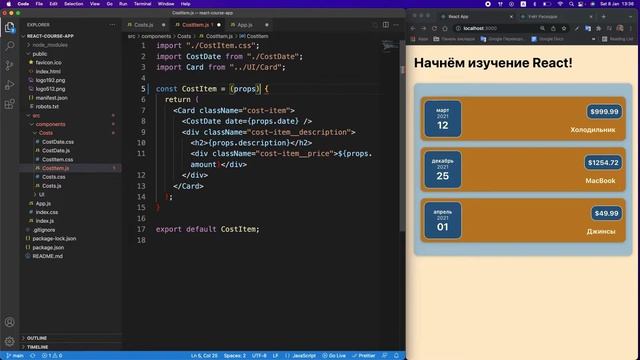Open a new browser tab with plus
This screenshot has width=640, height=360.
pyautogui.click(x=604, y=16)
